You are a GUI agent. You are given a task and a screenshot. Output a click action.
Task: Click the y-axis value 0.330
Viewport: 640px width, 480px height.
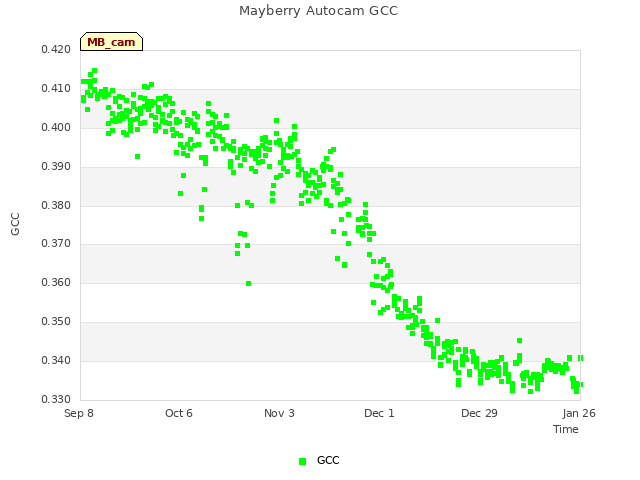pos(56,399)
